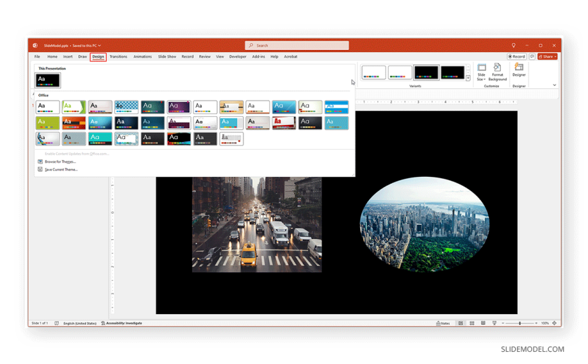
Task: Click Slide 1 of 1 indicator
Action: [39, 323]
